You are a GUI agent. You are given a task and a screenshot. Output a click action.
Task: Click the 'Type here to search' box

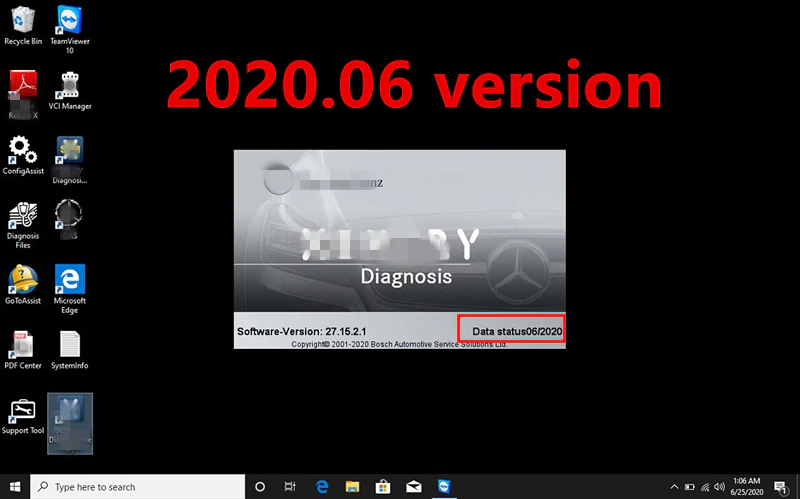140,487
